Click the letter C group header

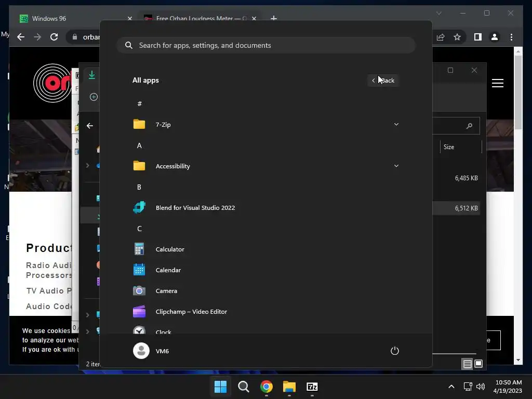(139, 229)
